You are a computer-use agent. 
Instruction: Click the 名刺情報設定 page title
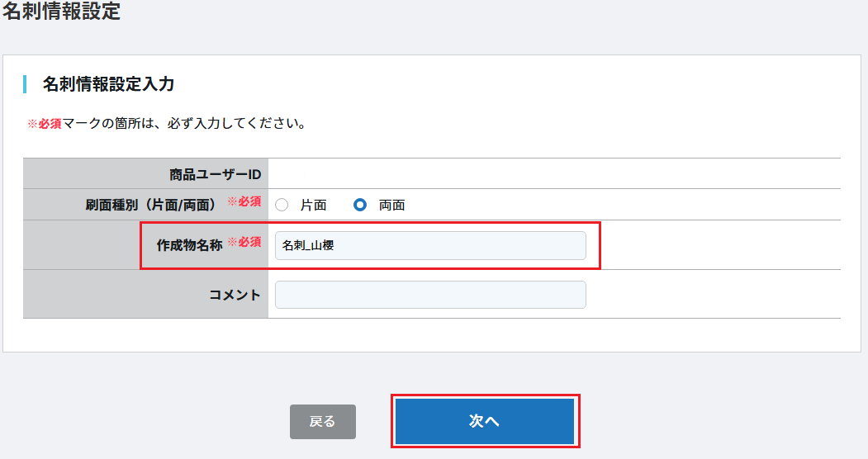tap(61, 12)
